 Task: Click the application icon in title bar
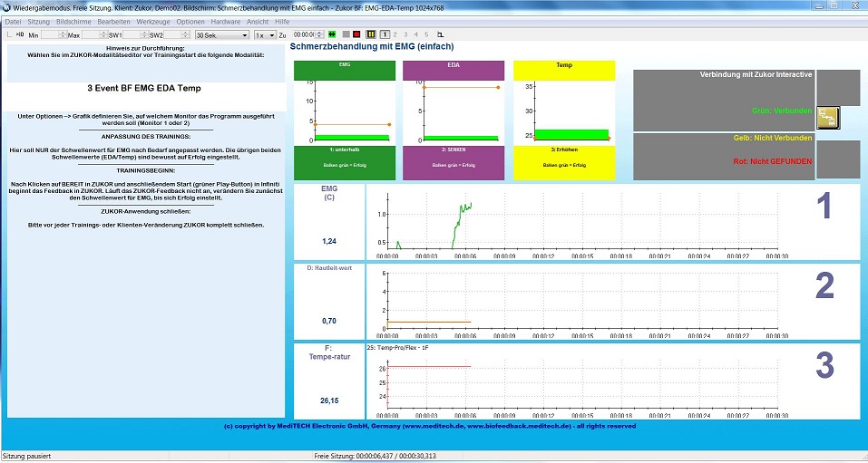click(6, 8)
